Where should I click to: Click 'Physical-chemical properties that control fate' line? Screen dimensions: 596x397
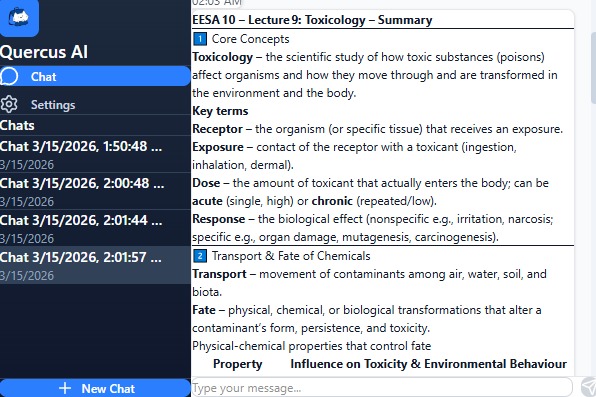312,346
